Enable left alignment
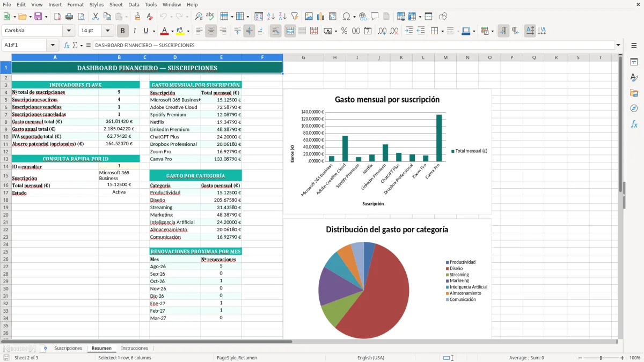The width and height of the screenshot is (644, 362). coord(199,31)
